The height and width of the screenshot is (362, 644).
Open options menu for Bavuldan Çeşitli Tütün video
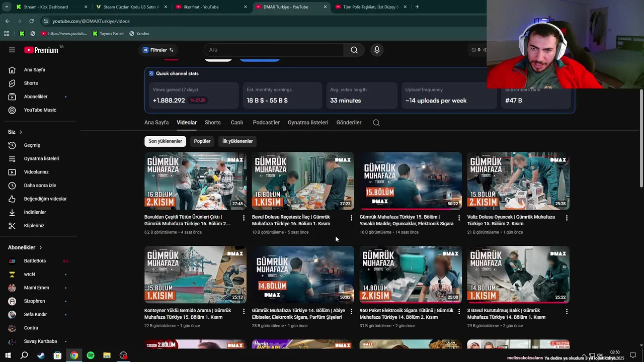click(x=244, y=218)
